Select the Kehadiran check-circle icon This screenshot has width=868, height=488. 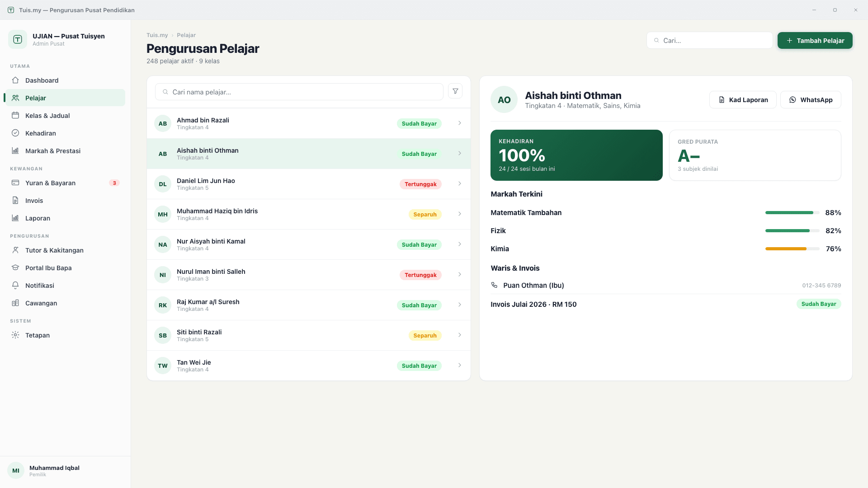coord(15,133)
